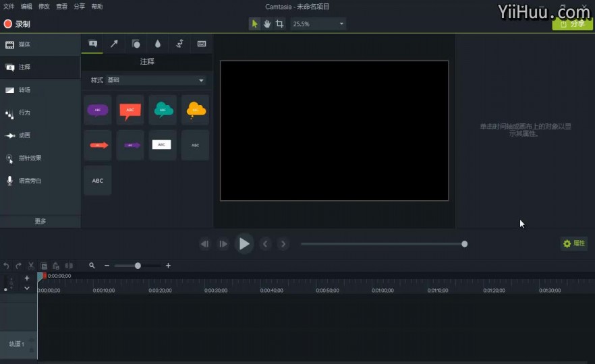Play the preview
This screenshot has height=364, width=595.
[x=244, y=244]
